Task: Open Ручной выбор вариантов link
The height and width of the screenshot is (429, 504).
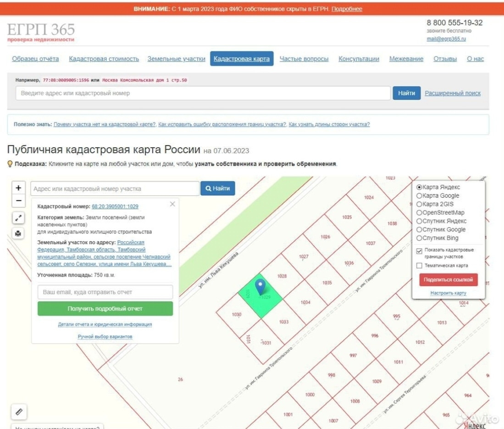Action: point(105,337)
